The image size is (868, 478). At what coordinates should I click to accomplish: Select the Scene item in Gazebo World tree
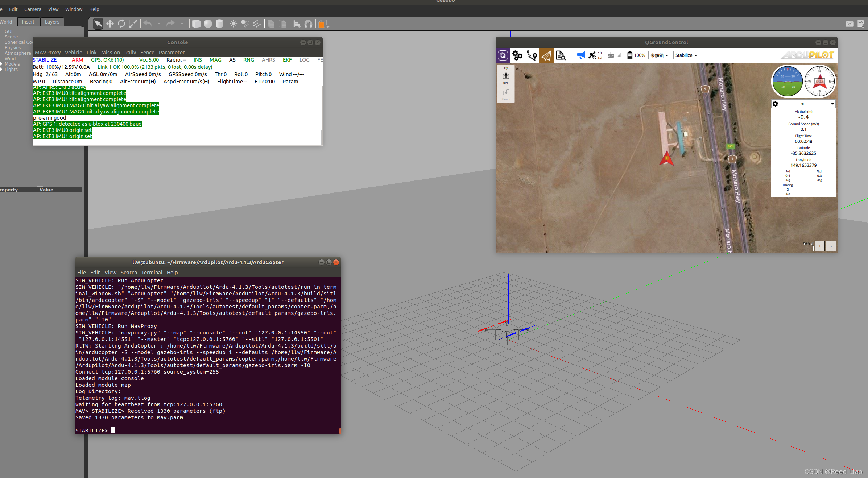tap(11, 37)
